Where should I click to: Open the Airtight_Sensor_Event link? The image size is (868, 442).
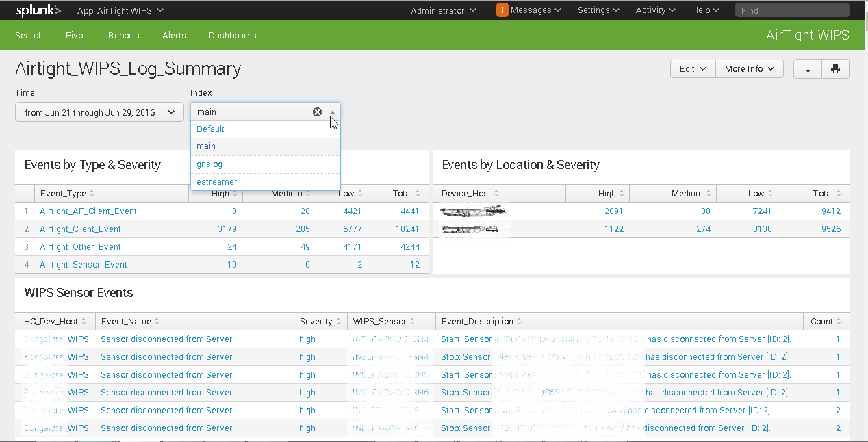[83, 264]
